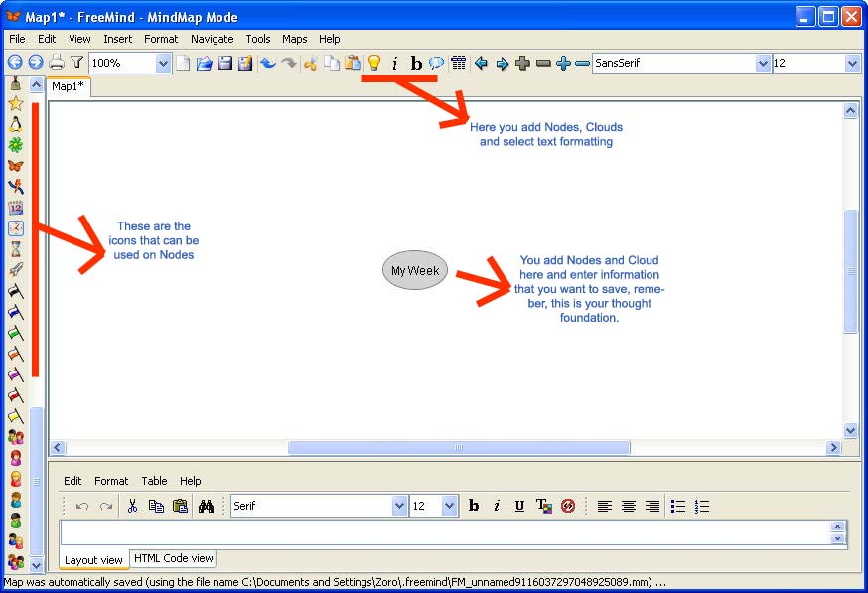Open the Navigate menu

click(212, 39)
